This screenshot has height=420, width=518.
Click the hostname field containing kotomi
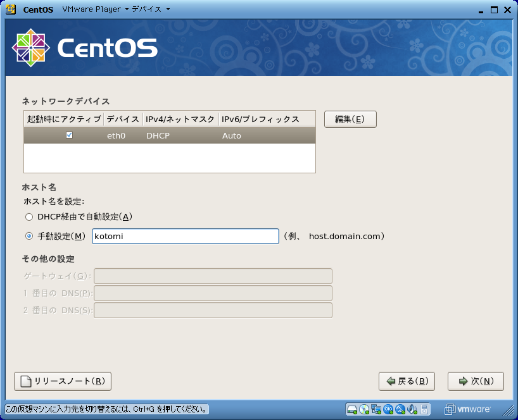click(x=186, y=236)
